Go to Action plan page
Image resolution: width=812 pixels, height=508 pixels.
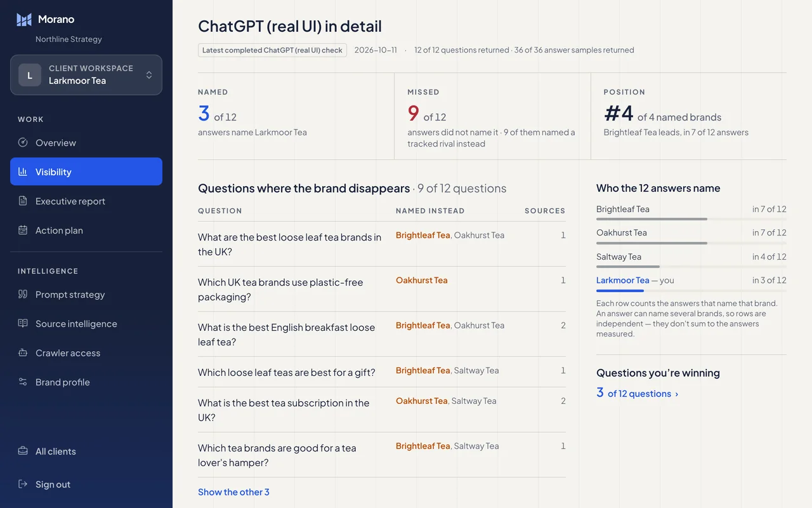pyautogui.click(x=86, y=230)
